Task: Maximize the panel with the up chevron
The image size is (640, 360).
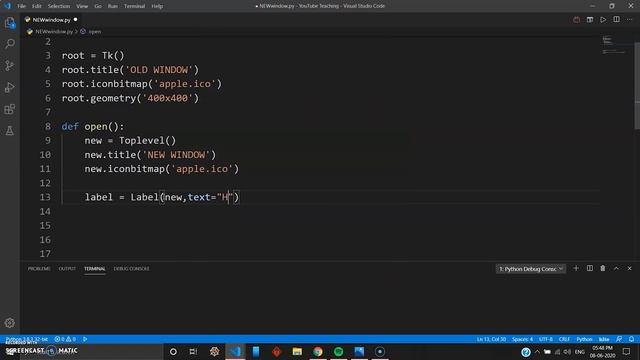Action: [x=616, y=268]
